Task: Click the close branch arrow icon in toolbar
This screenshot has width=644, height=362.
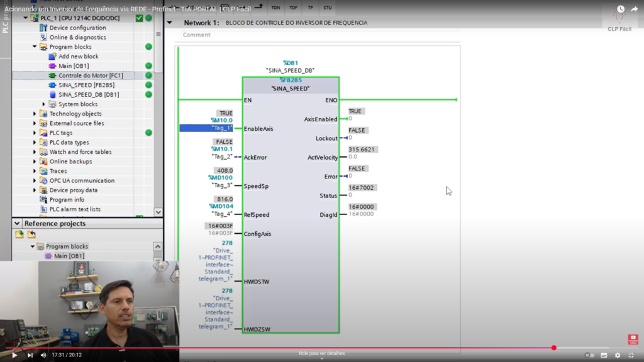Action: [258, 6]
